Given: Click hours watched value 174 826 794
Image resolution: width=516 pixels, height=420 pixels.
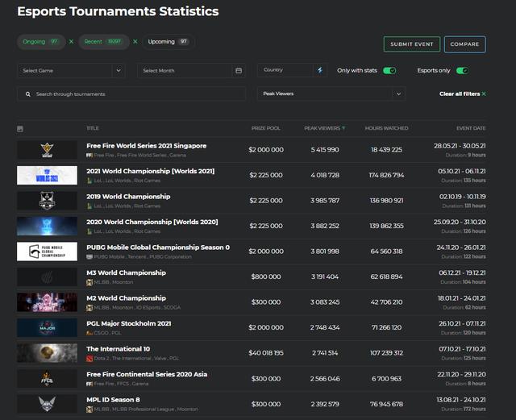Looking at the screenshot, I should point(386,175).
